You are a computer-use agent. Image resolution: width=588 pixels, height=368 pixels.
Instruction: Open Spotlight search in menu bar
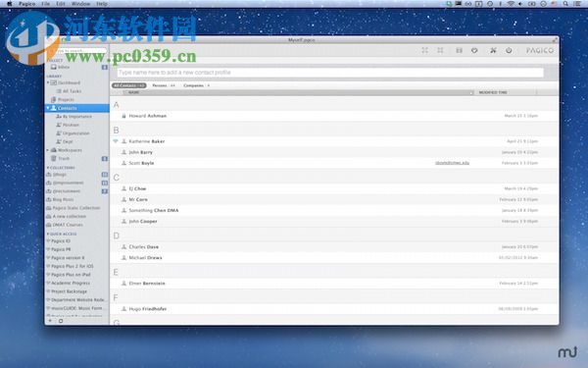point(565,4)
